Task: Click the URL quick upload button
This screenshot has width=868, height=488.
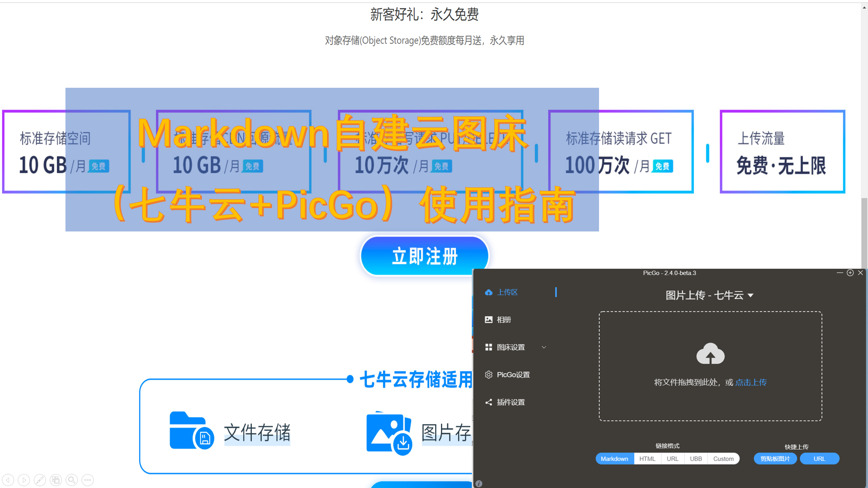Action: 819,459
